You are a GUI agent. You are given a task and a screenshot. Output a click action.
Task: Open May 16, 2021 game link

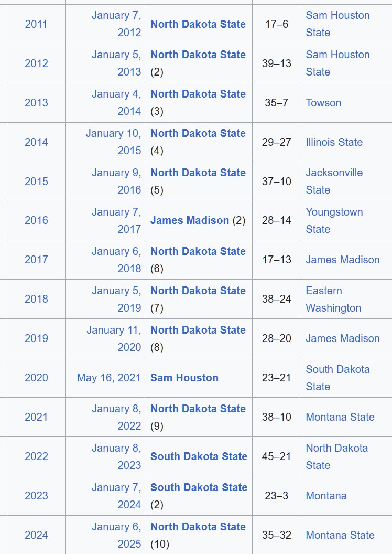coord(108,378)
